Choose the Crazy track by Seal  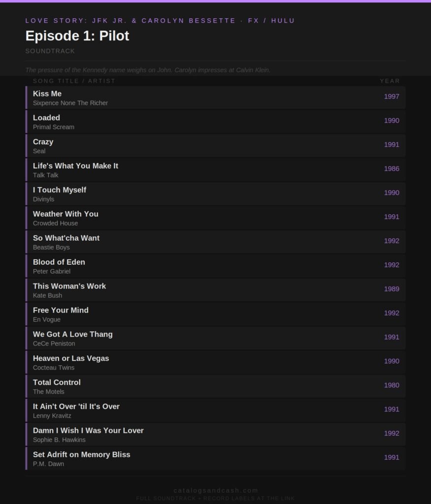(216, 146)
